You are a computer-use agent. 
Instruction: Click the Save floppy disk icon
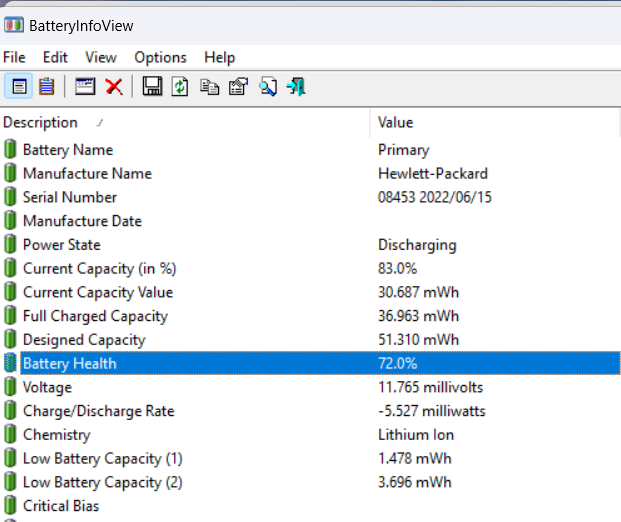(x=152, y=86)
